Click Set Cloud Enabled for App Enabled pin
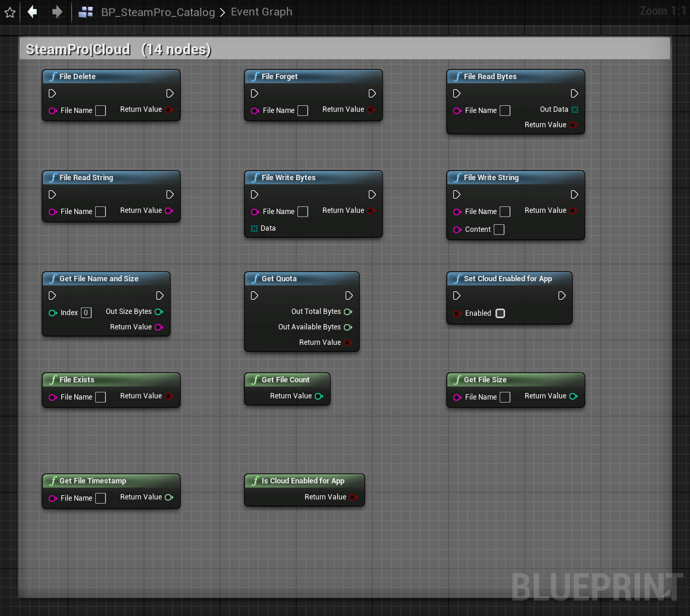The width and height of the screenshot is (690, 616). [x=457, y=313]
